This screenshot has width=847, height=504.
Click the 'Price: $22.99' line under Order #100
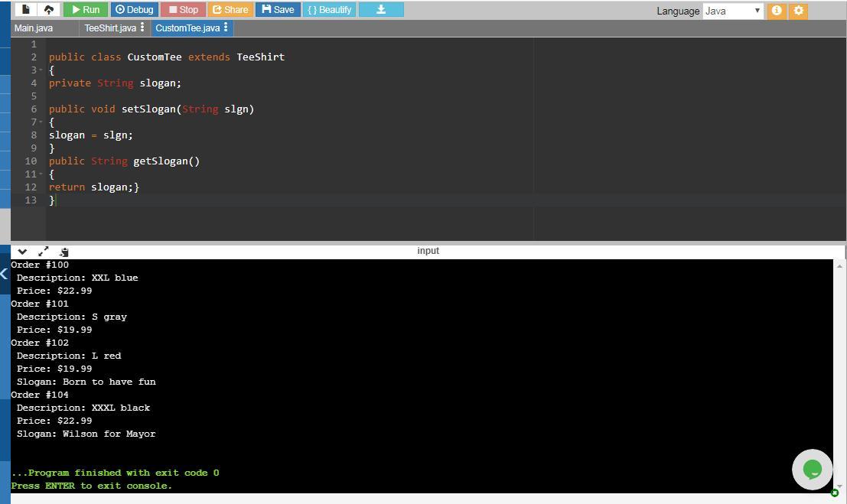point(54,291)
